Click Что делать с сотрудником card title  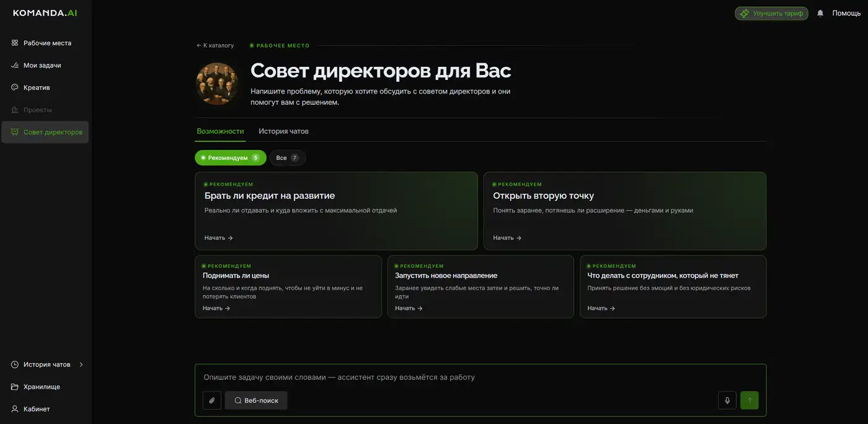click(663, 276)
